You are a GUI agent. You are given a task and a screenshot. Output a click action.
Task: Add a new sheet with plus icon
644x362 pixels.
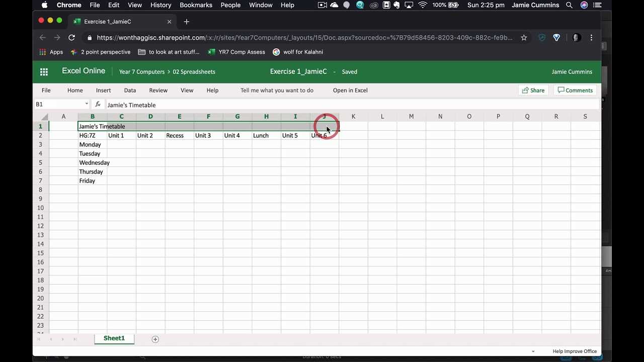point(155,339)
